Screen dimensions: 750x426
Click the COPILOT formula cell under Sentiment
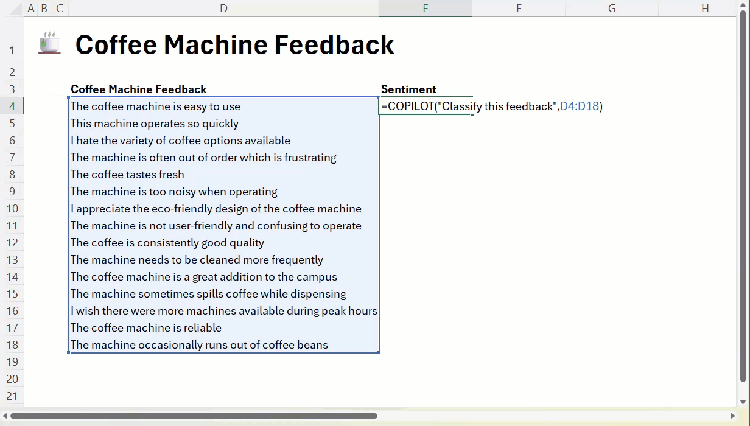[x=426, y=106]
